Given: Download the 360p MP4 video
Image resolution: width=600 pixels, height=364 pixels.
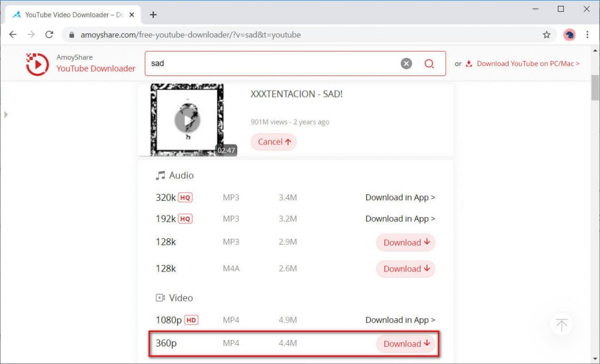Looking at the screenshot, I should [x=405, y=344].
